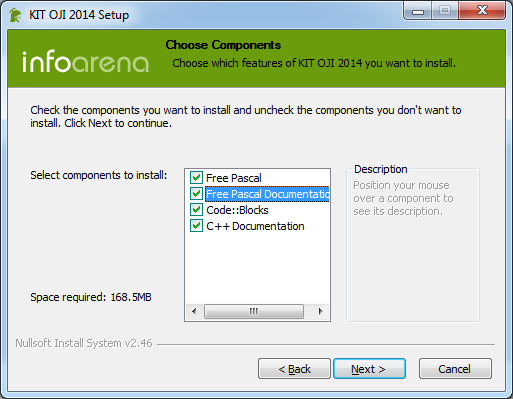
Task: Click the left scroll arrow of component list
Action: (x=194, y=312)
